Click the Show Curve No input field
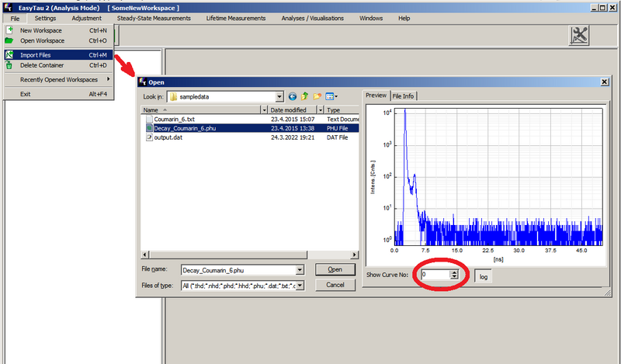 [x=435, y=275]
